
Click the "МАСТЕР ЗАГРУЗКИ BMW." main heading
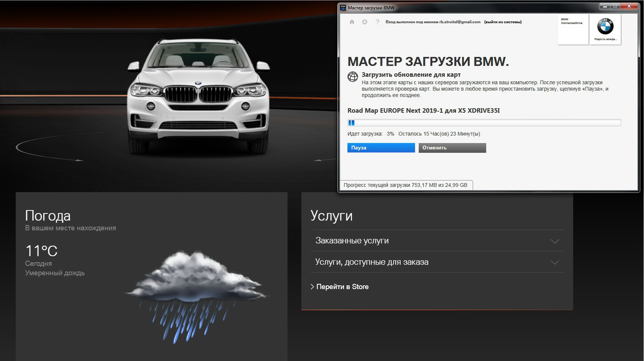pos(428,61)
